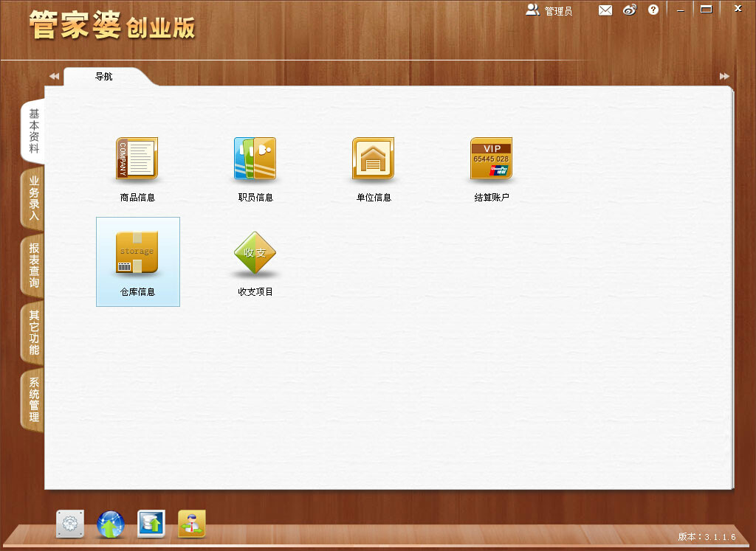
Task: Open 仓库信息 storage box icon
Action: click(137, 254)
